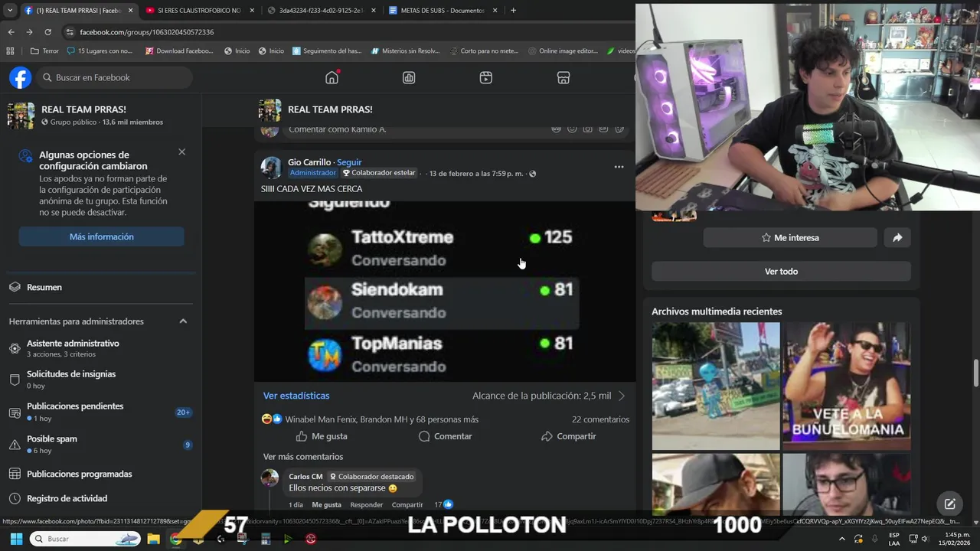Click Responder on Carlos CM comment
This screenshot has width=980, height=551.
(x=367, y=504)
